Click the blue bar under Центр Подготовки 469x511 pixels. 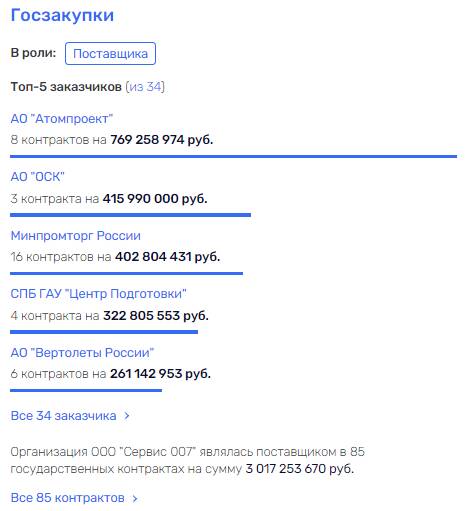[x=104, y=332]
